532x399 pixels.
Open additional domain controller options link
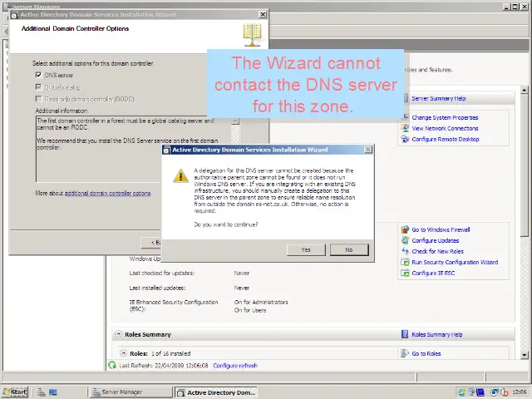pyautogui.click(x=107, y=193)
